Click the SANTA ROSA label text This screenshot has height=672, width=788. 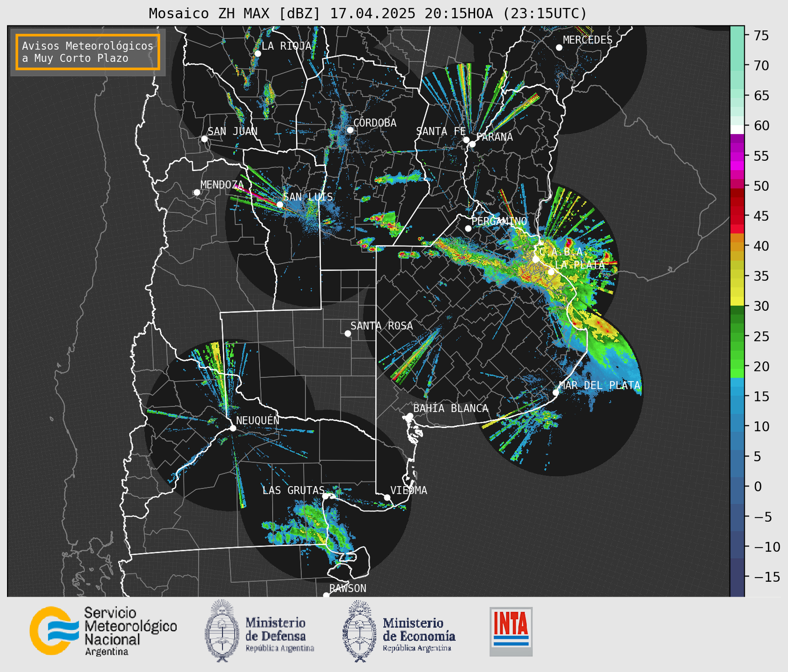pos(382,326)
